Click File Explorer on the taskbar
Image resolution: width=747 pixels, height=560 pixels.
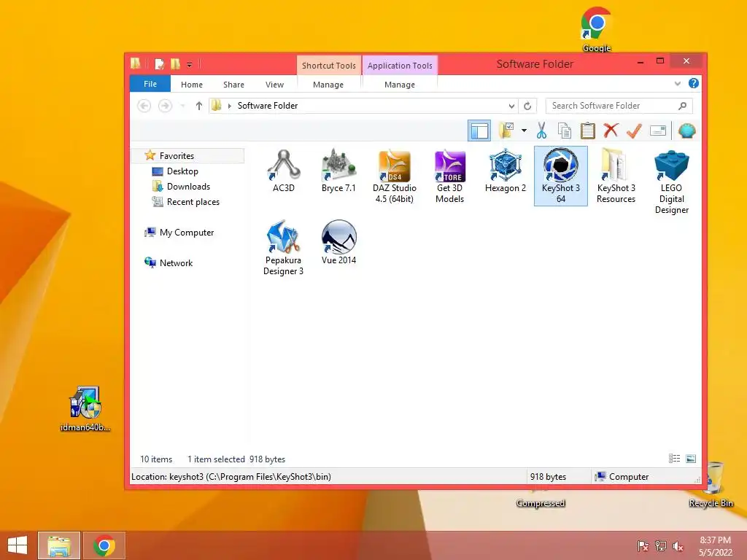tap(58, 545)
